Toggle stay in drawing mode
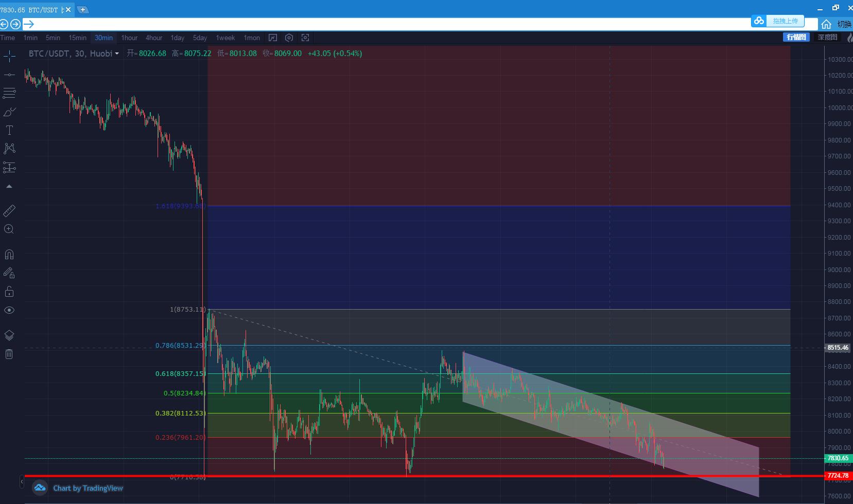The width and height of the screenshot is (853, 504). point(9,273)
